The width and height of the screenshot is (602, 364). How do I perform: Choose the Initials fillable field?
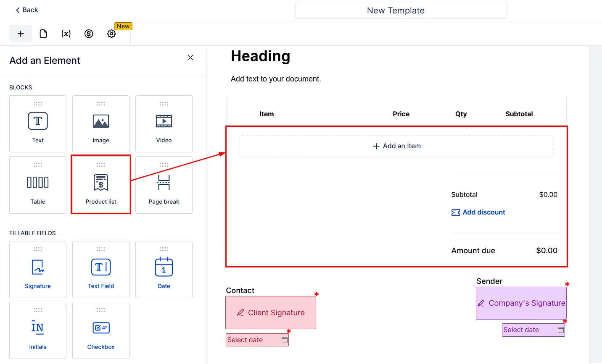point(38,330)
